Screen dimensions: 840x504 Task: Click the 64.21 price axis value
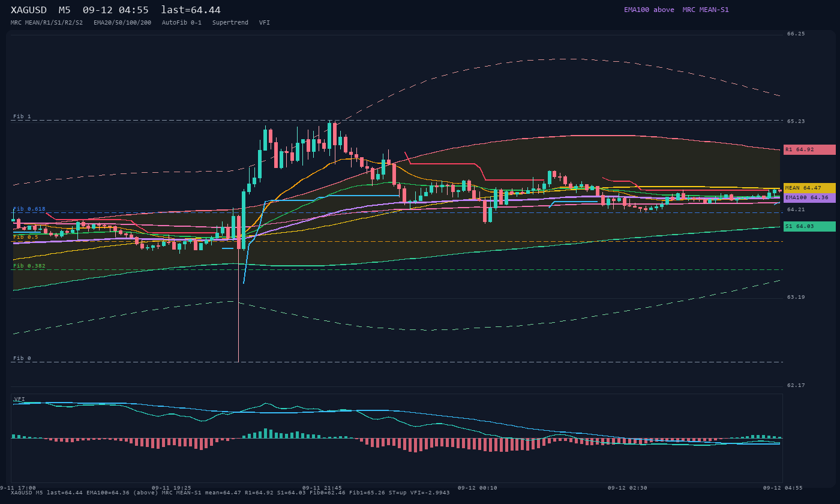coord(796,209)
